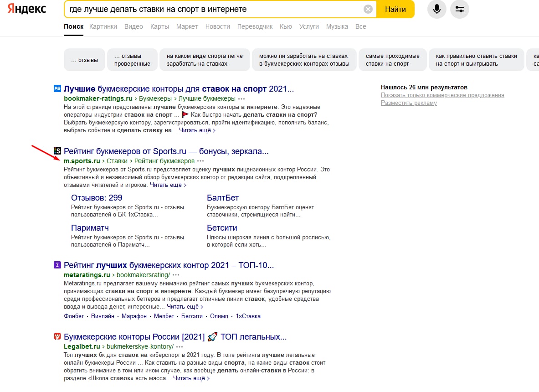
Task: Open the three-dot menu of bookmaker-ratings.ru result
Action: coord(241,99)
